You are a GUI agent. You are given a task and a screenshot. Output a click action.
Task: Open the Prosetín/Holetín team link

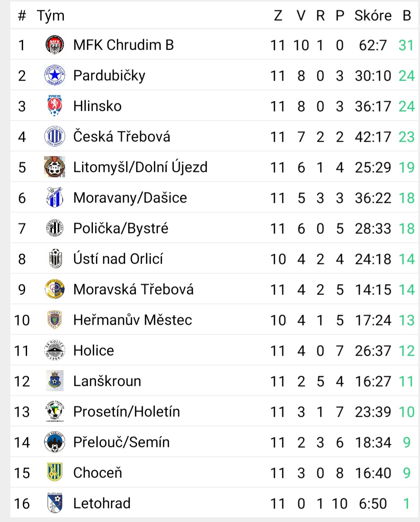(x=127, y=412)
